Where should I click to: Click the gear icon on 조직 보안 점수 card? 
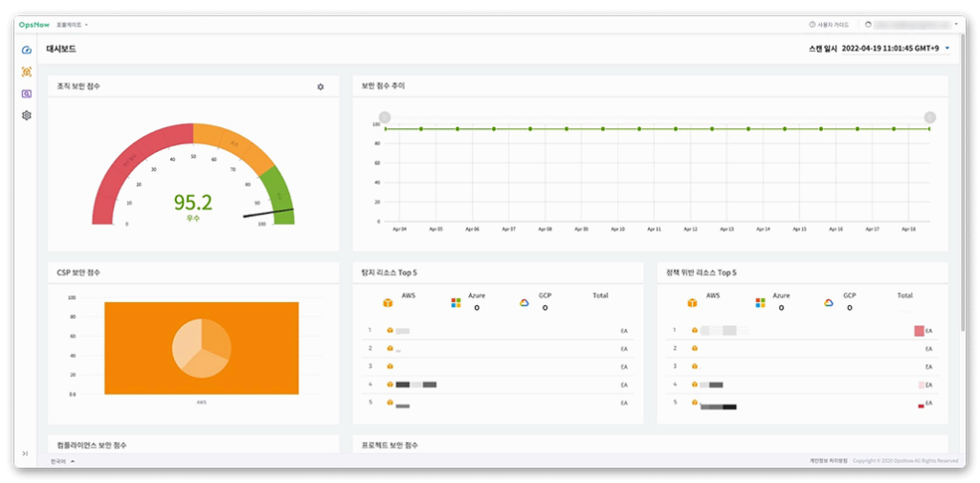point(321,87)
